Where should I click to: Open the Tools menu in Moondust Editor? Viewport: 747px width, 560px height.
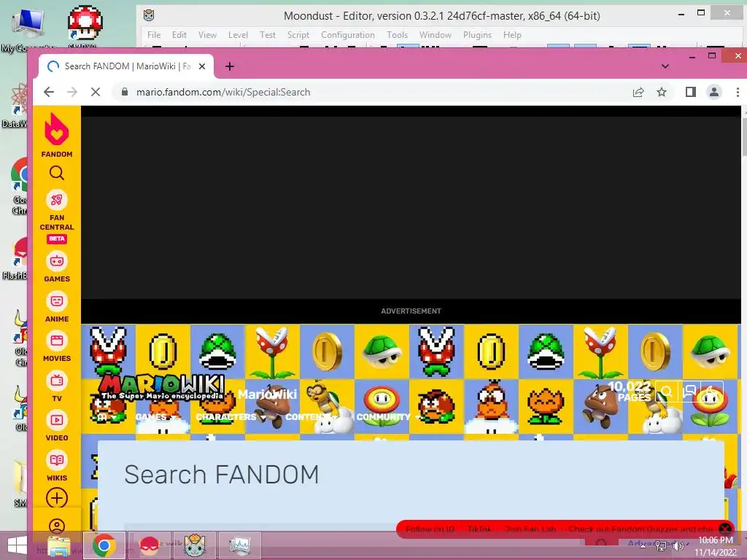(397, 35)
